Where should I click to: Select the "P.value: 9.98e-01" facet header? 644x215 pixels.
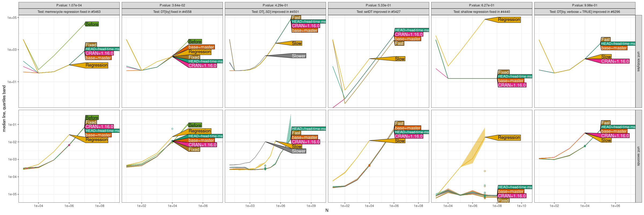[585, 5]
